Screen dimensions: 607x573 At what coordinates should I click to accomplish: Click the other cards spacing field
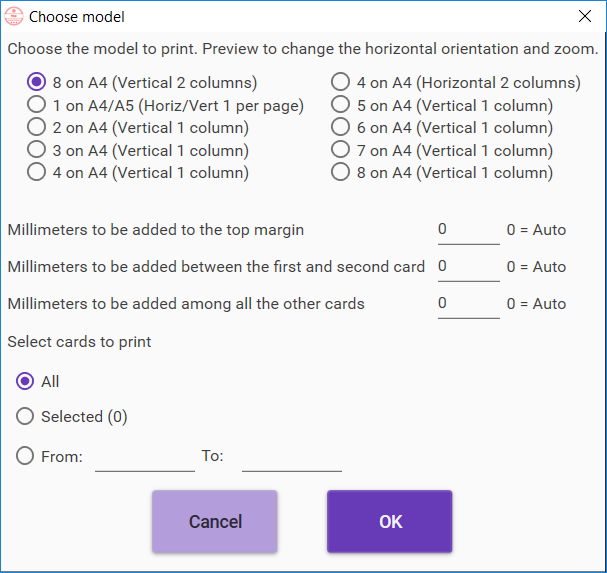click(x=468, y=304)
